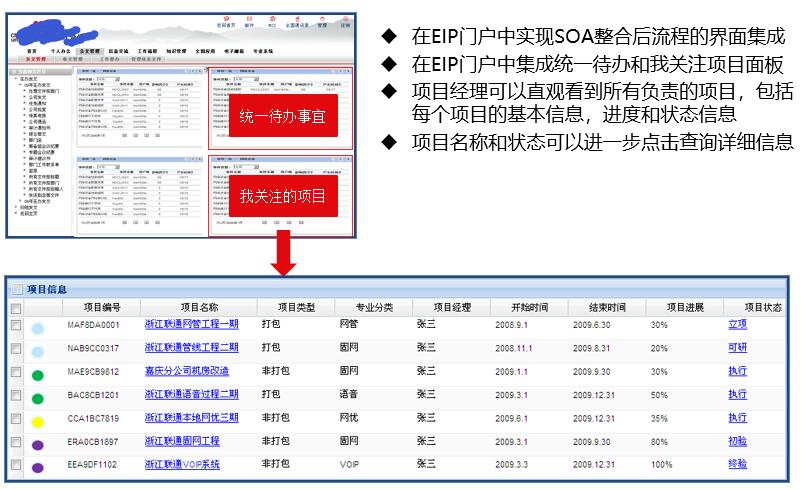Click the 开始时间 column header

(530, 308)
